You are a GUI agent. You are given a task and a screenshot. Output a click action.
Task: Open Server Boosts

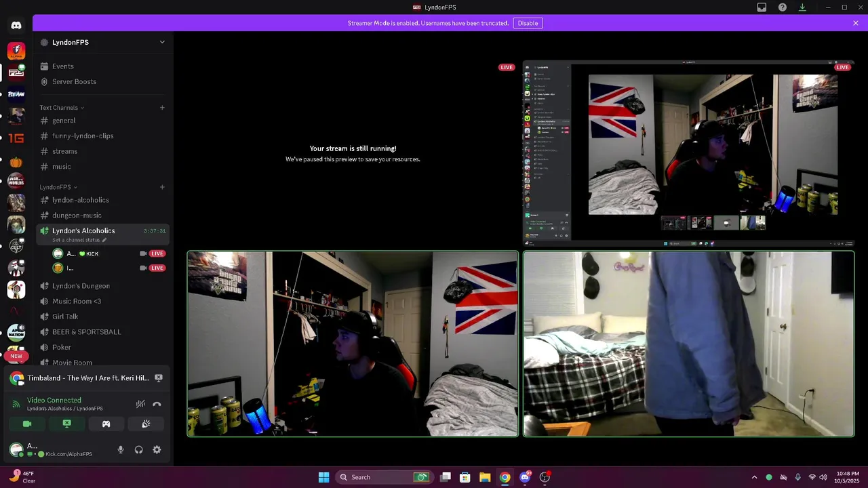pyautogui.click(x=103, y=81)
